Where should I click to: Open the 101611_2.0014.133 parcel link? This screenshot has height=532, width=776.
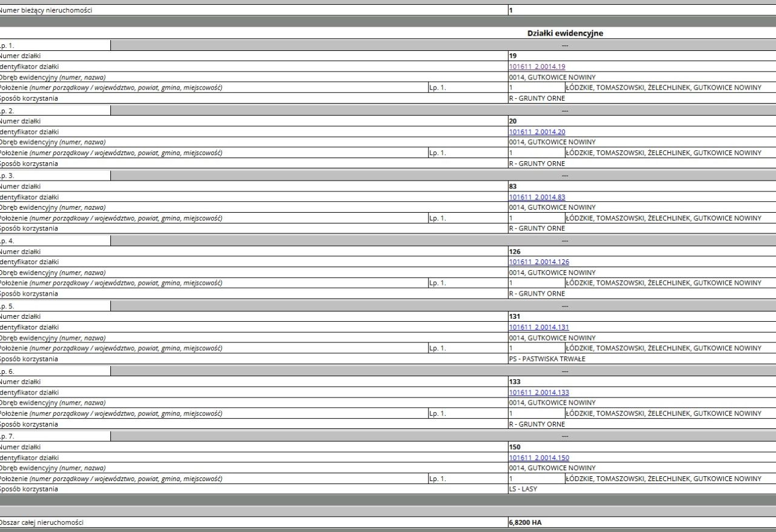click(539, 393)
